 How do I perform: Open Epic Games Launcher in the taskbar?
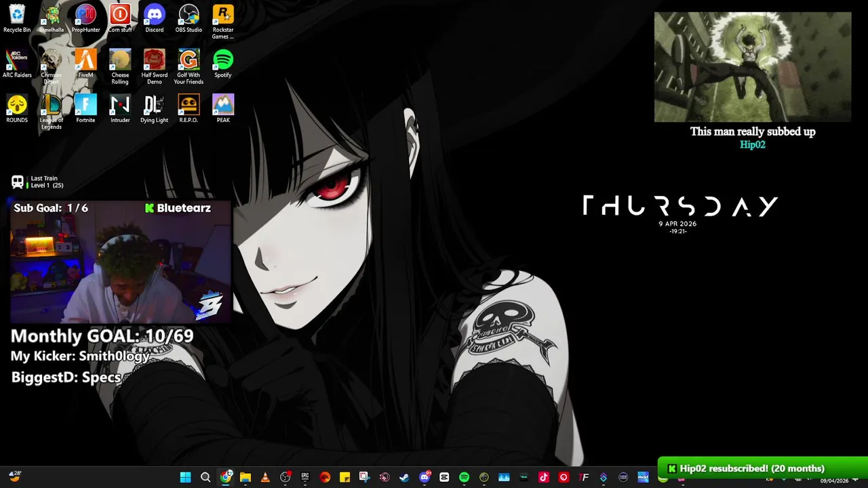[305, 477]
